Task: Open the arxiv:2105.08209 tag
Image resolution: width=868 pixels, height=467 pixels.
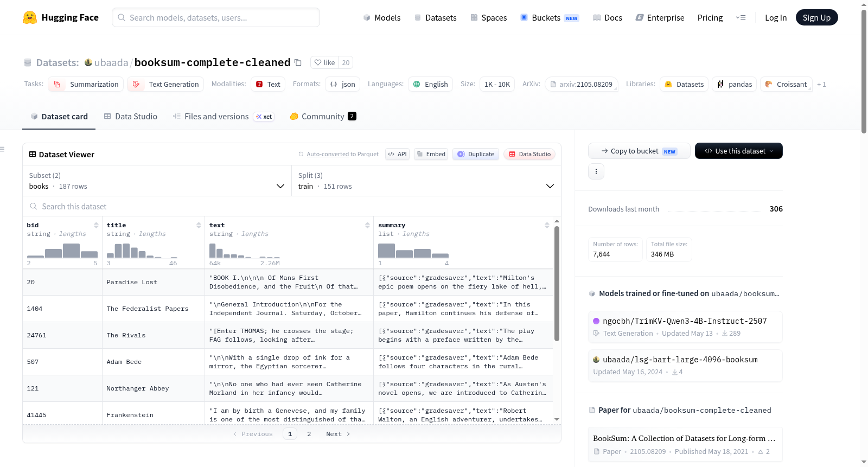Action: pyautogui.click(x=581, y=84)
